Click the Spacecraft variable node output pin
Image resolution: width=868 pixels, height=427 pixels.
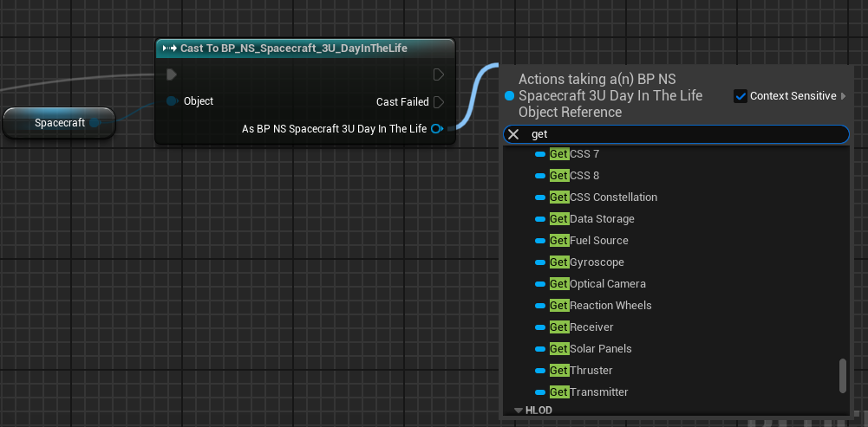(95, 123)
